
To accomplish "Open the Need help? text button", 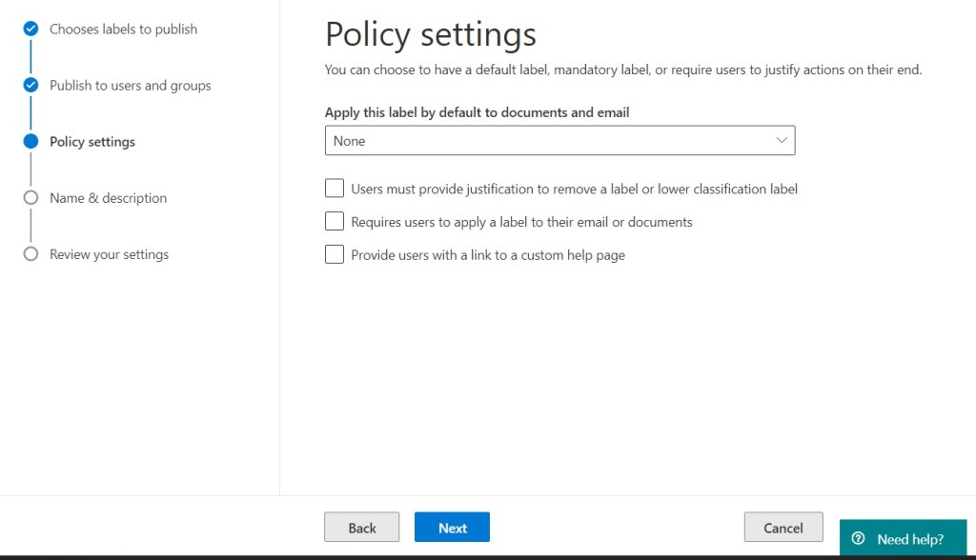I will click(x=909, y=539).
